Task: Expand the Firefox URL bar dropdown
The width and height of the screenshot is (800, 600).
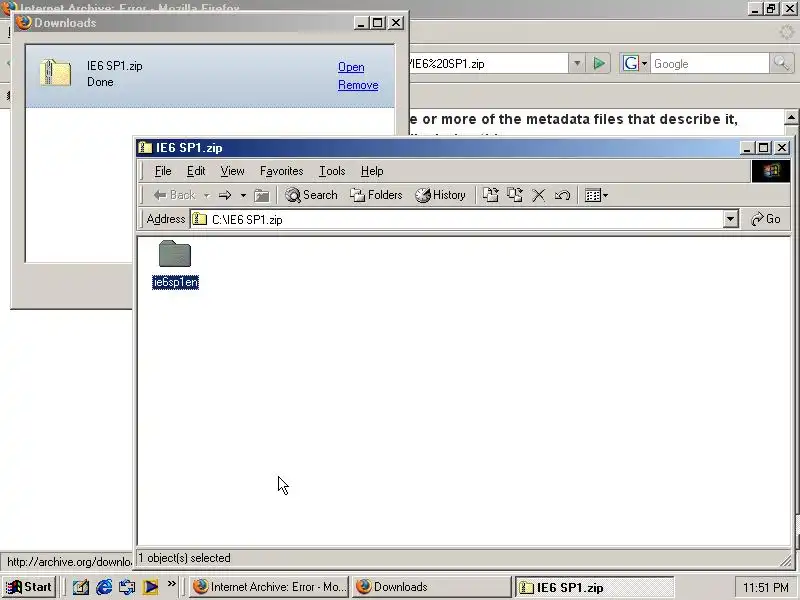Action: click(577, 64)
